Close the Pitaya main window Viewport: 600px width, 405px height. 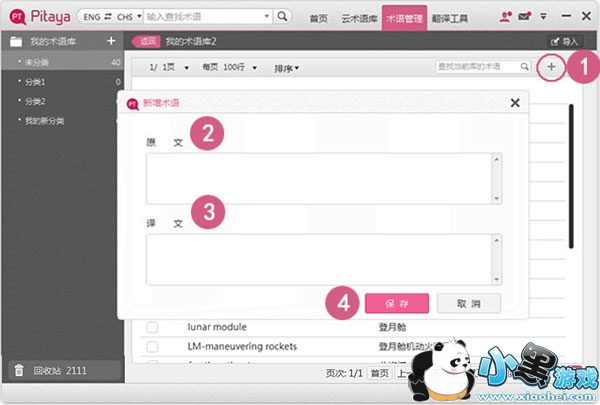click(x=586, y=16)
